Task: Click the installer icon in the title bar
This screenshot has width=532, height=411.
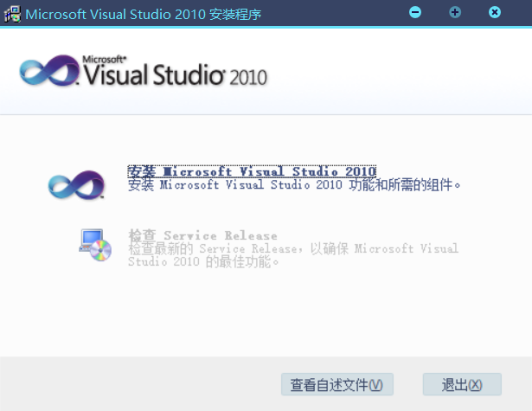Action: coord(12,13)
